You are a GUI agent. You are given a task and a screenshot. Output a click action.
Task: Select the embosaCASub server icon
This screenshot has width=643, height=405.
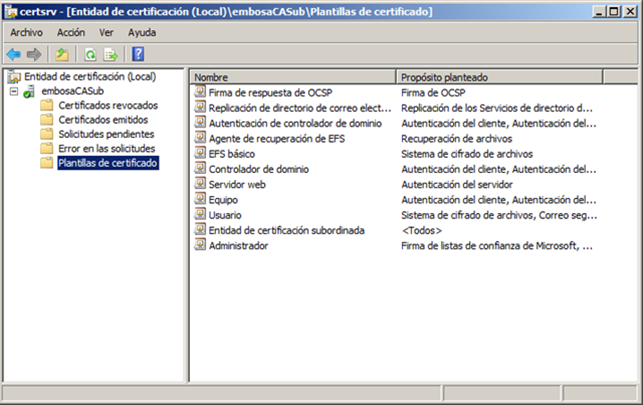pyautogui.click(x=30, y=91)
